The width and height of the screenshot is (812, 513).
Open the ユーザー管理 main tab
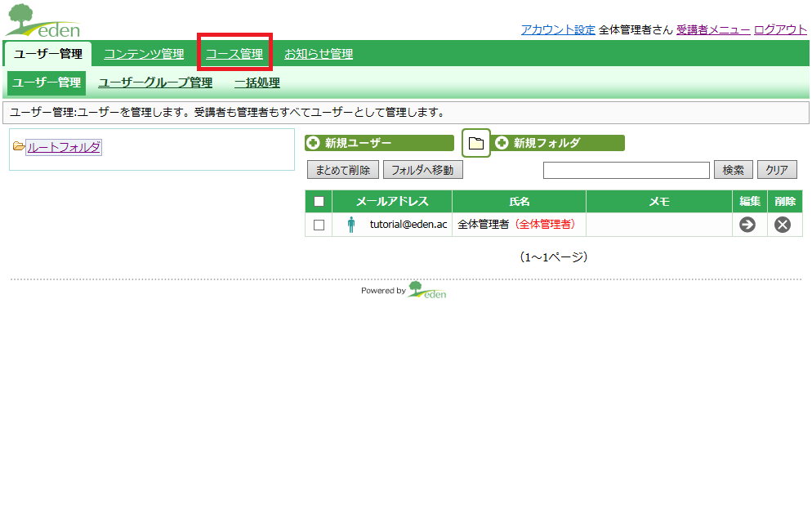(48, 54)
